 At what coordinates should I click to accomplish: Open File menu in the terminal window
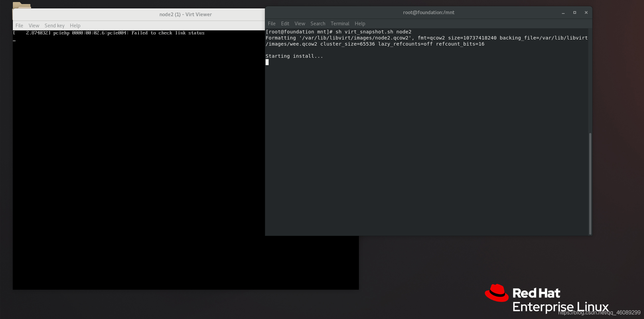(x=272, y=24)
